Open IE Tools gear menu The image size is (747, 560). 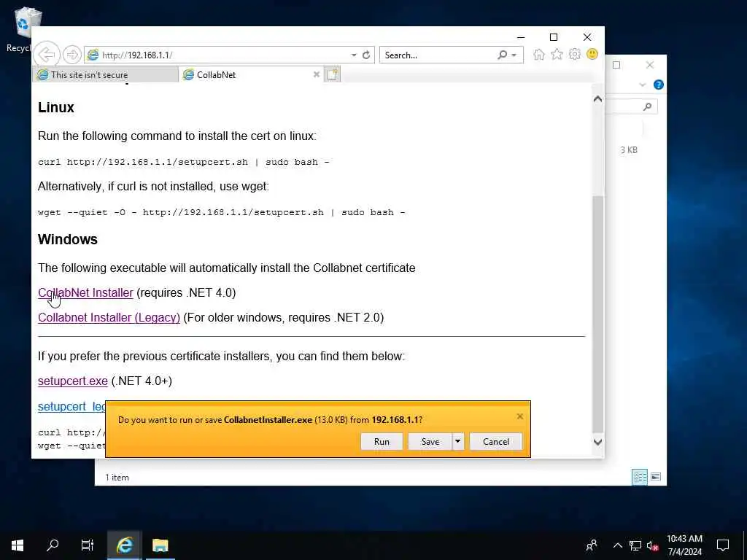tap(575, 55)
